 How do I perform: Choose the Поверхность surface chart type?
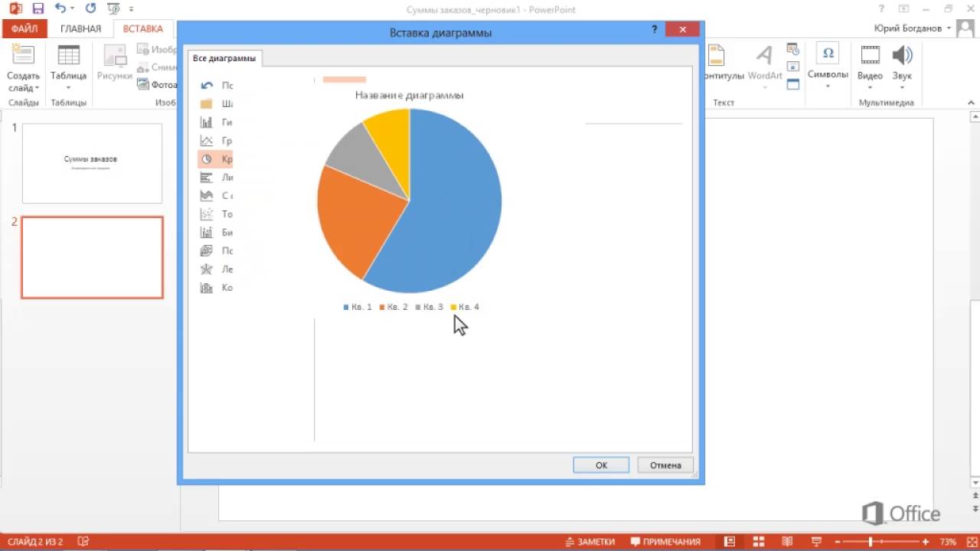point(214,251)
